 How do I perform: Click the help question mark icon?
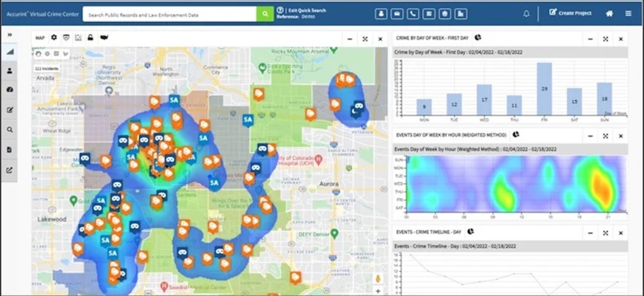pyautogui.click(x=280, y=10)
